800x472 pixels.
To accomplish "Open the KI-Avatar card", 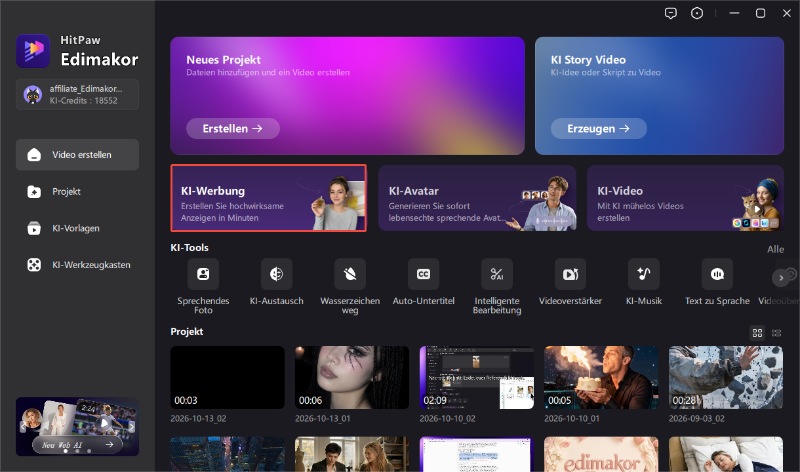I will pyautogui.click(x=477, y=198).
